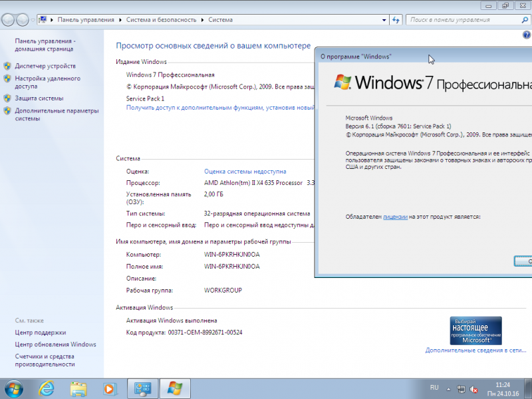Click the muted volume tray icon

473,389
